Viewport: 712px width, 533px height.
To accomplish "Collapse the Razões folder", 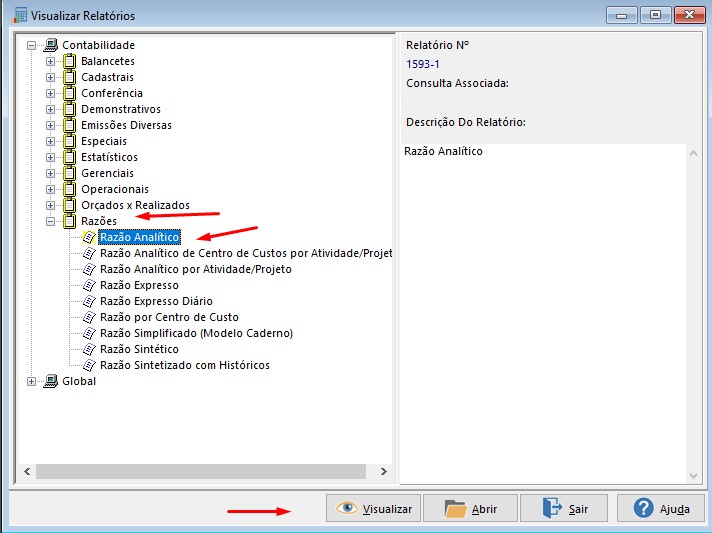I will pyautogui.click(x=50, y=221).
